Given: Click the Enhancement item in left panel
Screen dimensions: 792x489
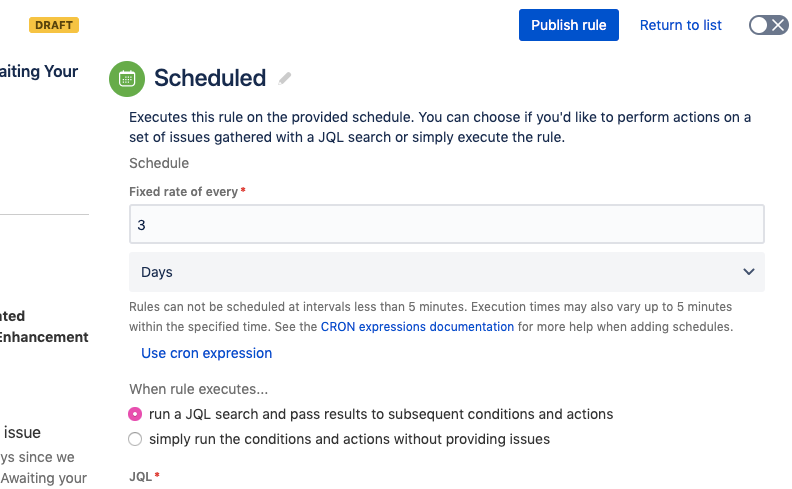Looking at the screenshot, I should (44, 337).
